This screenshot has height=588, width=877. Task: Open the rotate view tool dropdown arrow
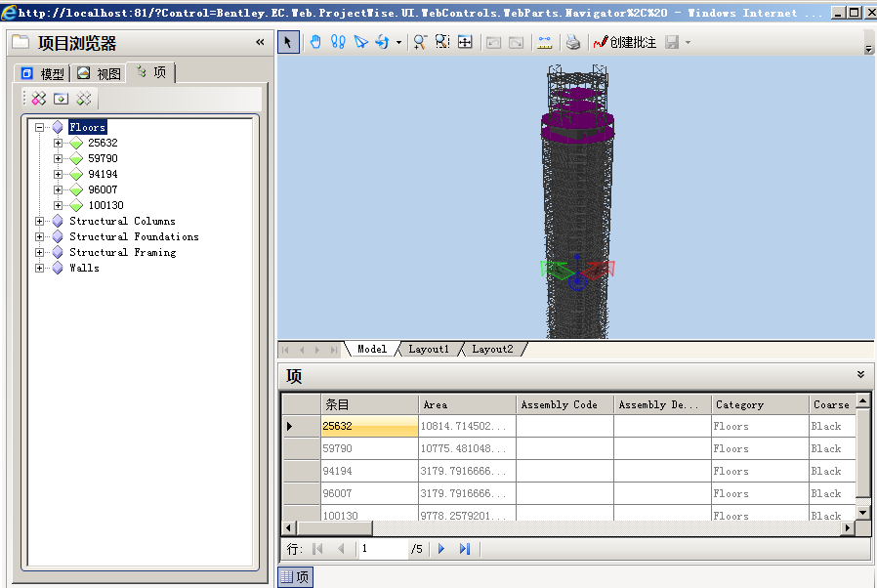tap(398, 43)
